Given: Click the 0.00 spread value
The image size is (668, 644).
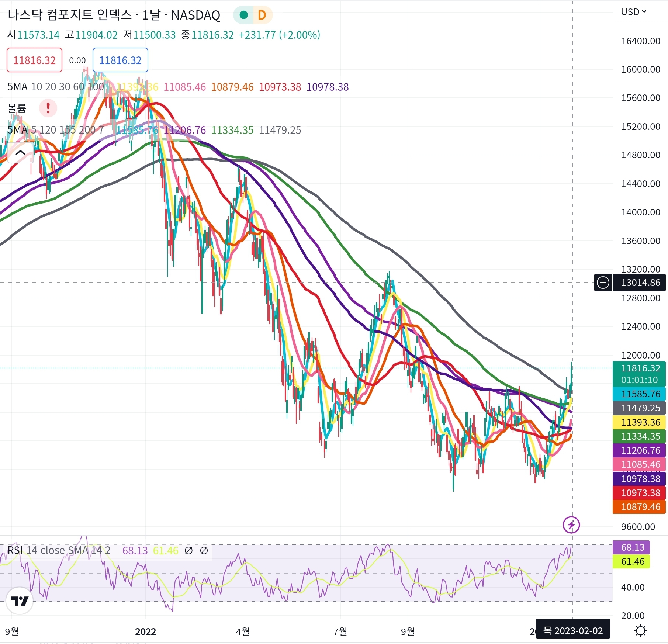Looking at the screenshot, I should pos(77,60).
